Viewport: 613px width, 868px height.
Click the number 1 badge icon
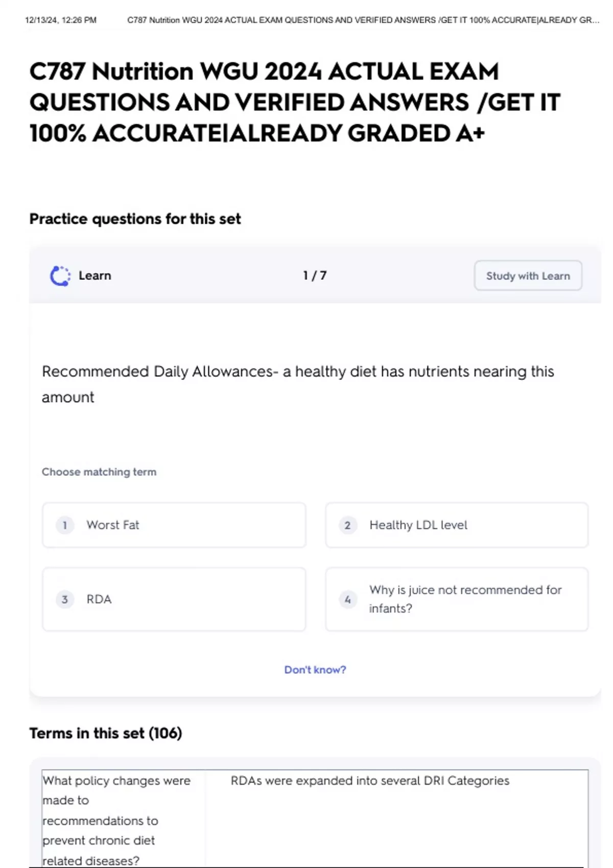[65, 525]
